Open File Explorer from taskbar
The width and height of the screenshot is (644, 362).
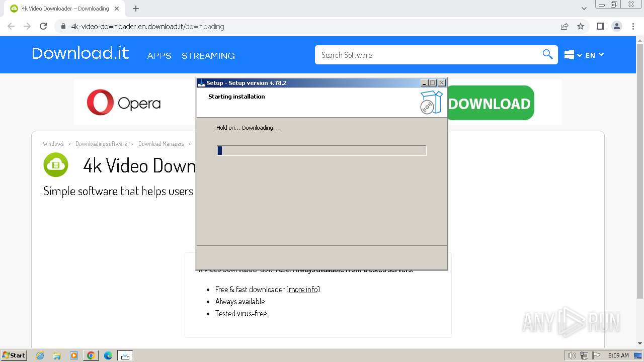pyautogui.click(x=57, y=355)
